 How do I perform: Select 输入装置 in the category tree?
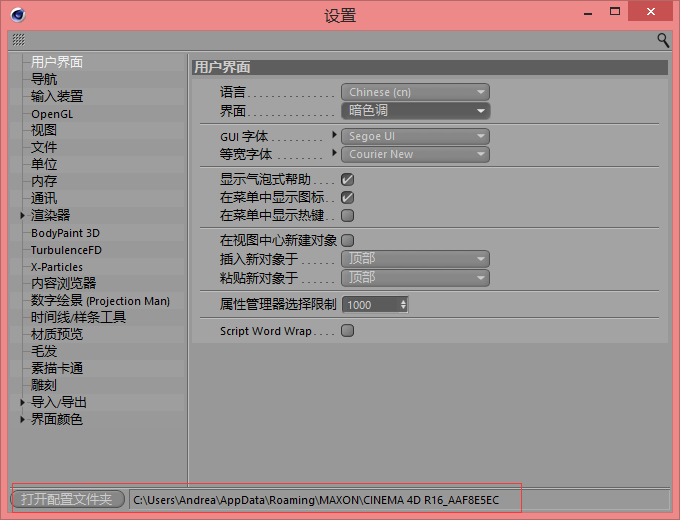coord(57,96)
